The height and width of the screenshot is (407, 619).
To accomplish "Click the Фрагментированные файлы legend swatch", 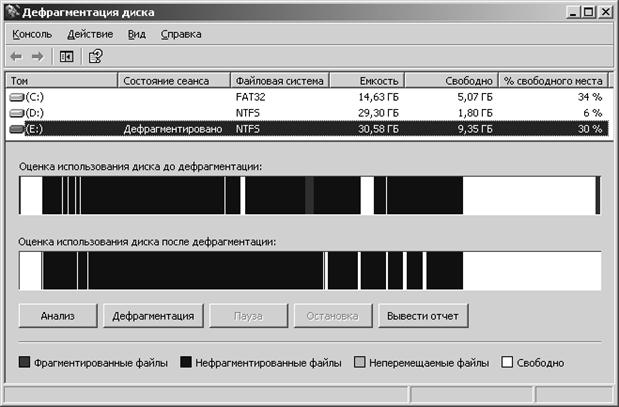I will pyautogui.click(x=24, y=362).
